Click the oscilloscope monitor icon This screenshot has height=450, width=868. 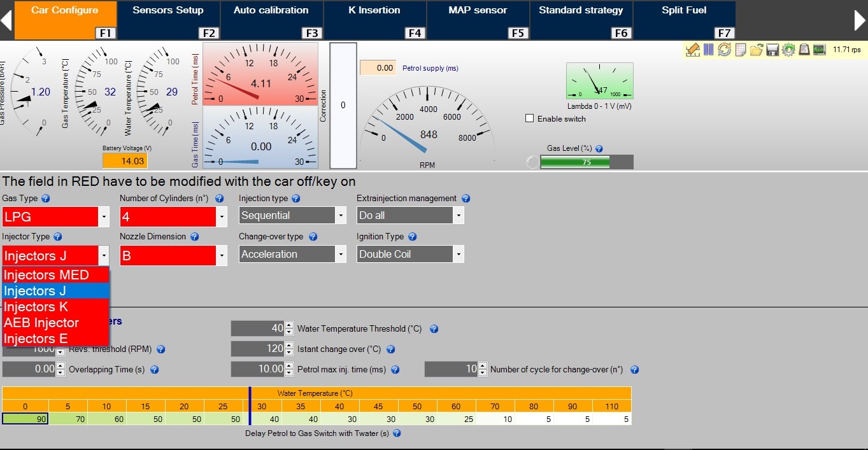coord(820,50)
